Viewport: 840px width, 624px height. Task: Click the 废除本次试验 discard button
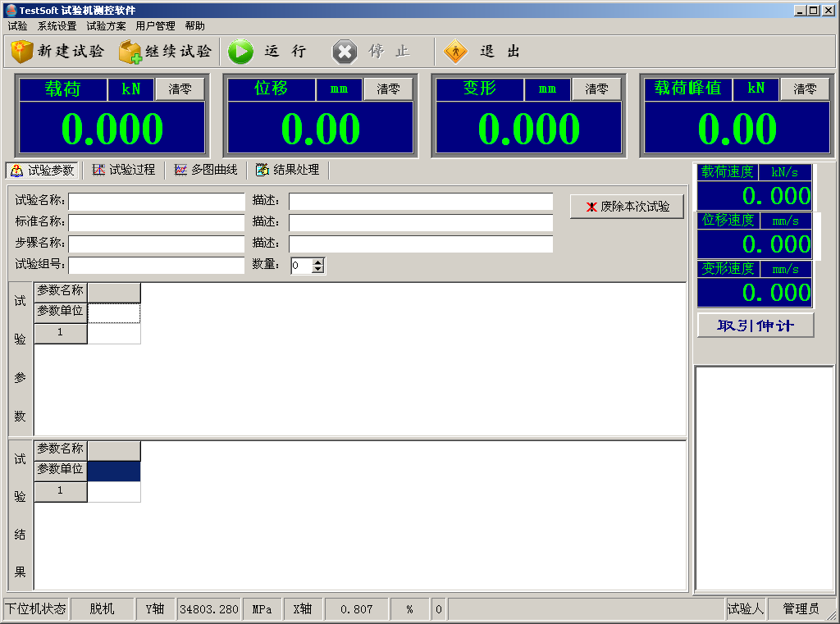[627, 207]
